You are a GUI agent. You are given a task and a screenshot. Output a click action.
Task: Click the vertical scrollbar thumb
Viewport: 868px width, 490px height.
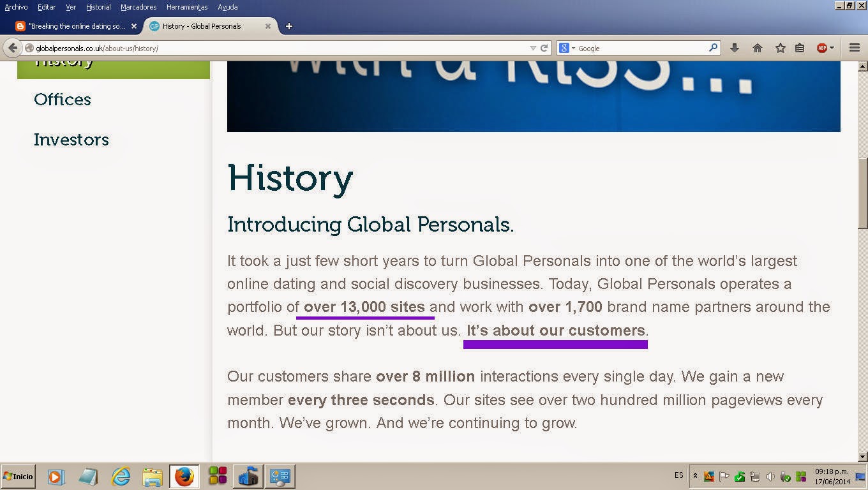coord(862,193)
